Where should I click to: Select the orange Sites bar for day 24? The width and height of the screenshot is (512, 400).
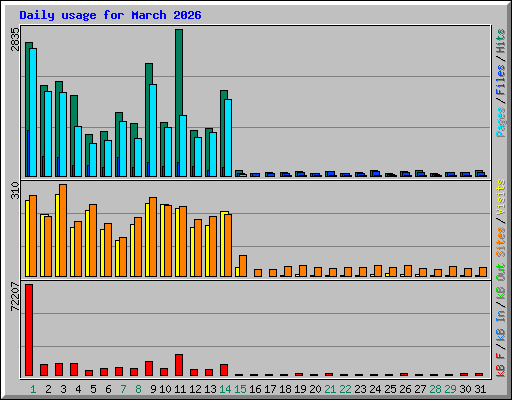click(x=378, y=271)
